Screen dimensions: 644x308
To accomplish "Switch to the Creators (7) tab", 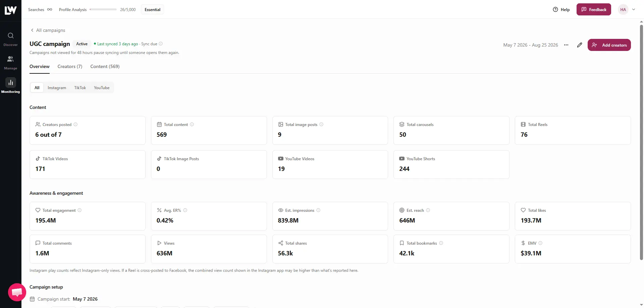I will 70,66.
